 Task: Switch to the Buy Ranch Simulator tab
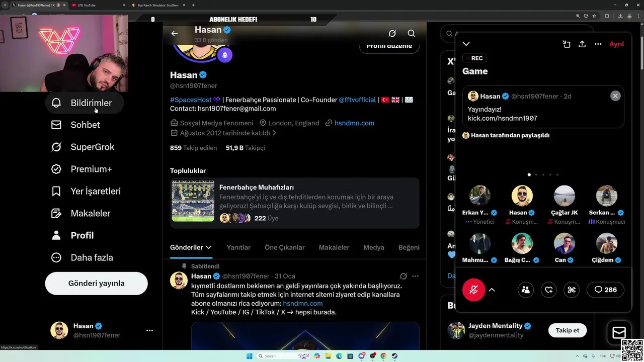tap(159, 5)
